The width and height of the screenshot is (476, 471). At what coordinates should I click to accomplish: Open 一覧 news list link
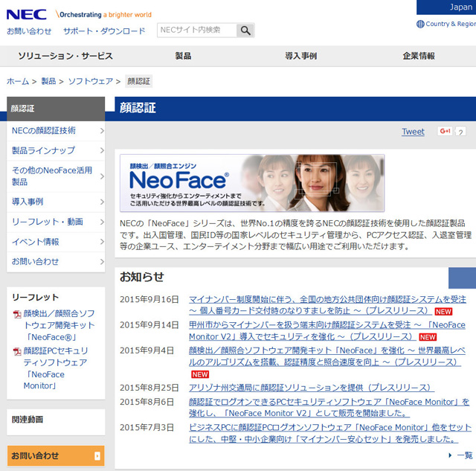(465, 455)
